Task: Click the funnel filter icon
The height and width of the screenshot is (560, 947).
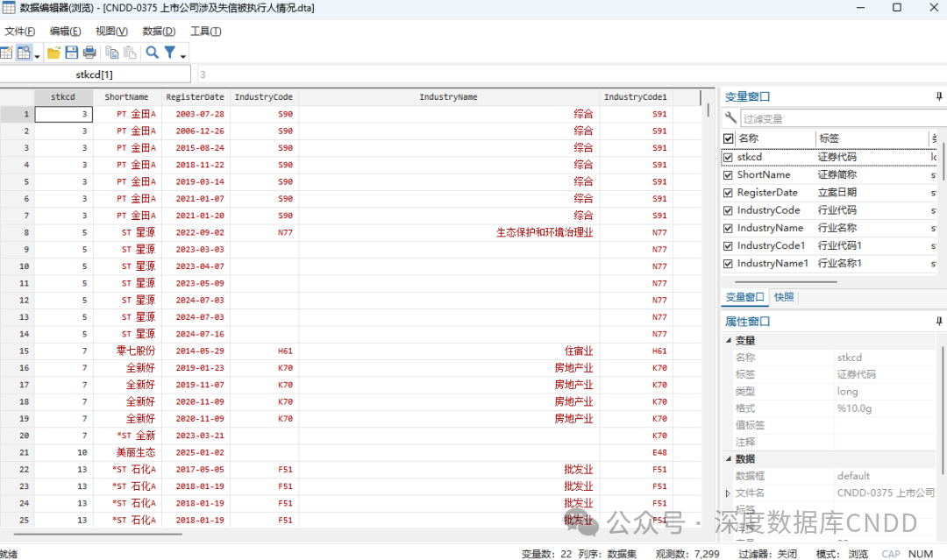Action: (170, 53)
